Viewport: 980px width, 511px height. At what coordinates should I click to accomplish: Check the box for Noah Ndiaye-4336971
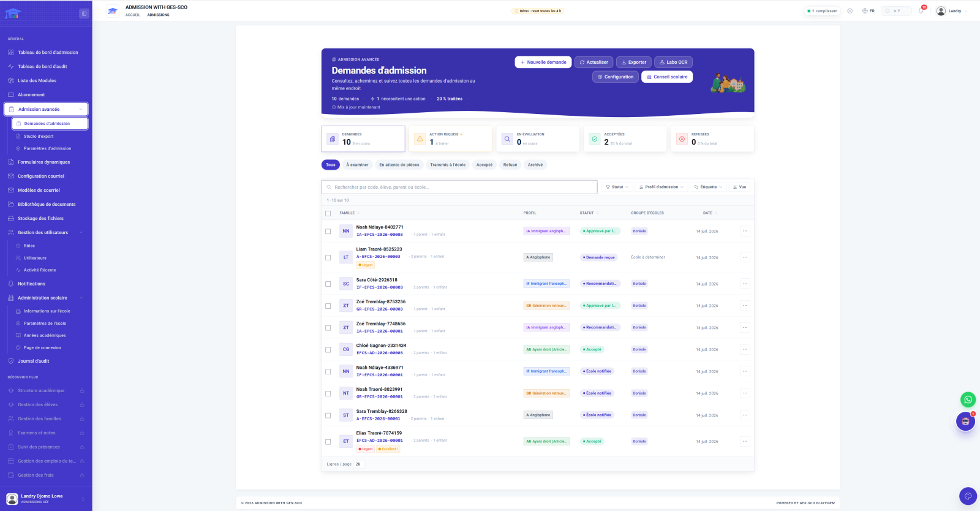click(x=328, y=371)
